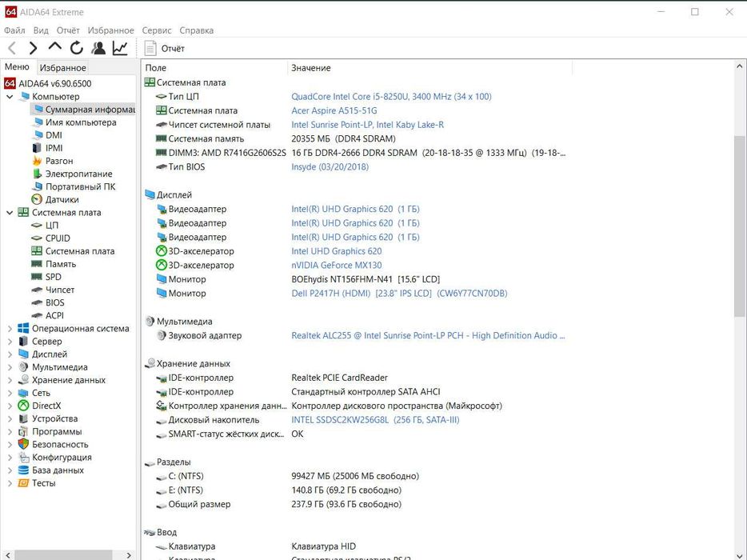Open the Вид menu

click(41, 30)
